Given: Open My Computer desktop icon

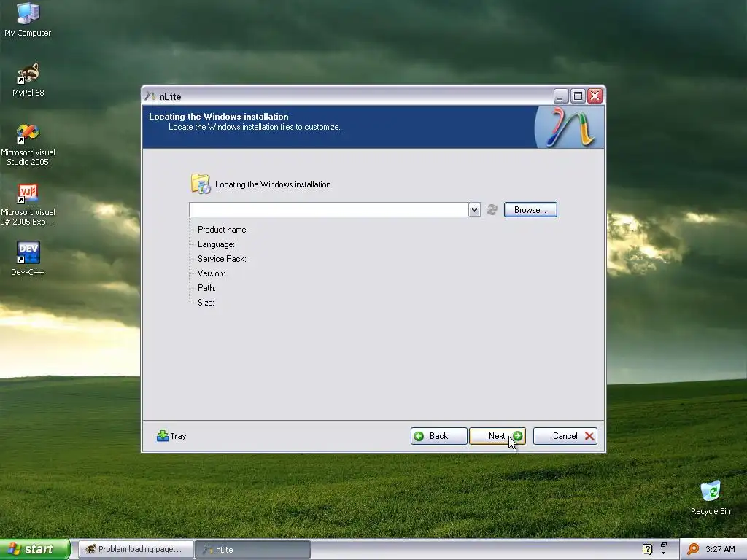Looking at the screenshot, I should [28, 19].
